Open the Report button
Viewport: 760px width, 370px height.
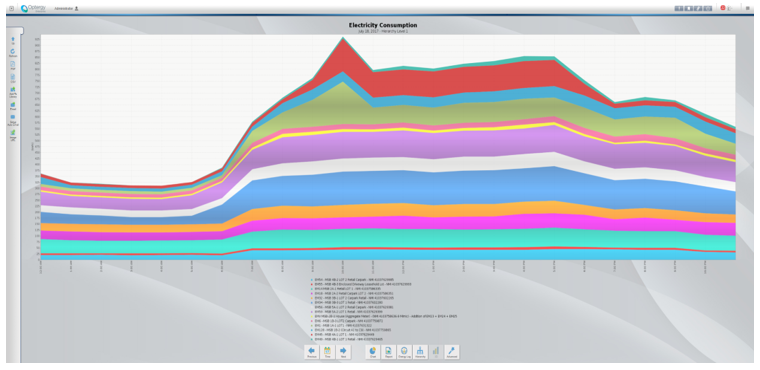(x=389, y=352)
